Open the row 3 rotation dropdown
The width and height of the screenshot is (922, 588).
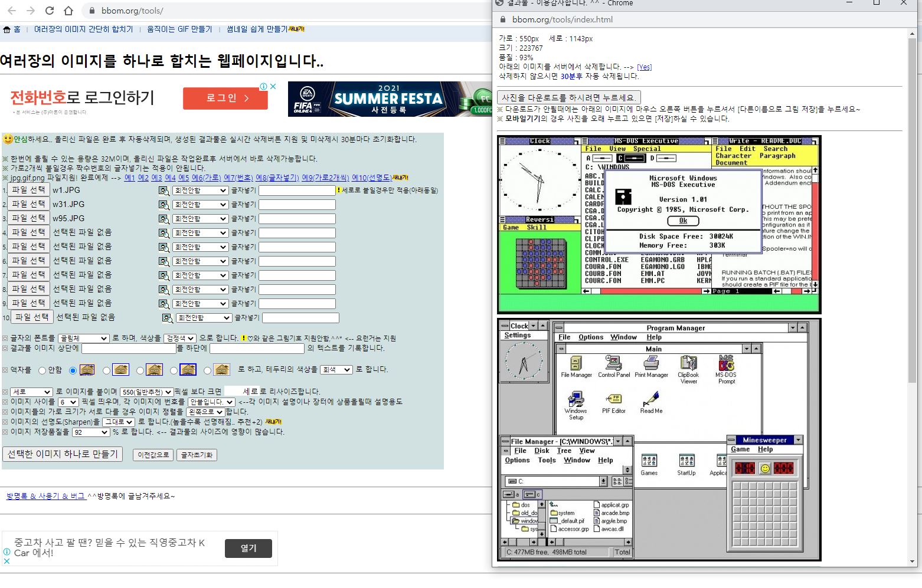point(200,219)
